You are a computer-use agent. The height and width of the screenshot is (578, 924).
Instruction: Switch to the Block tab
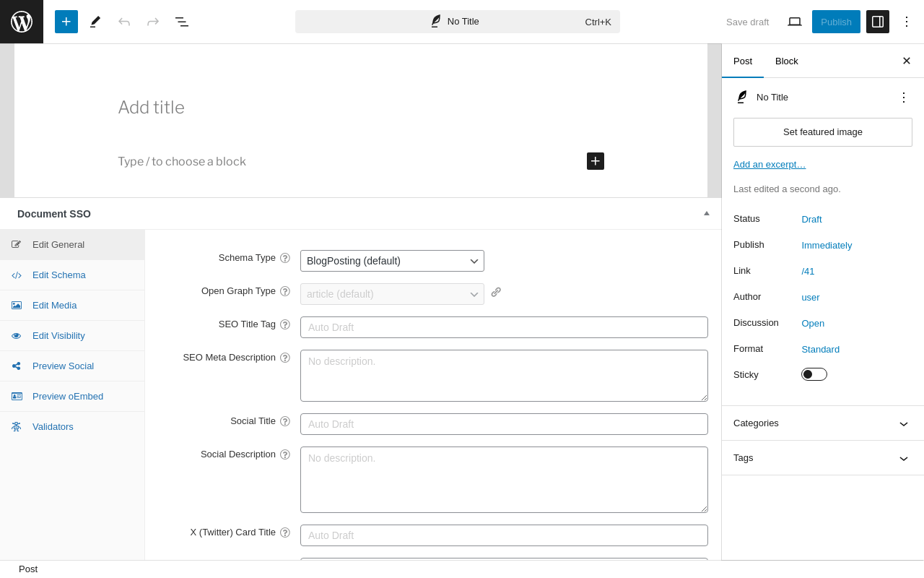787,61
